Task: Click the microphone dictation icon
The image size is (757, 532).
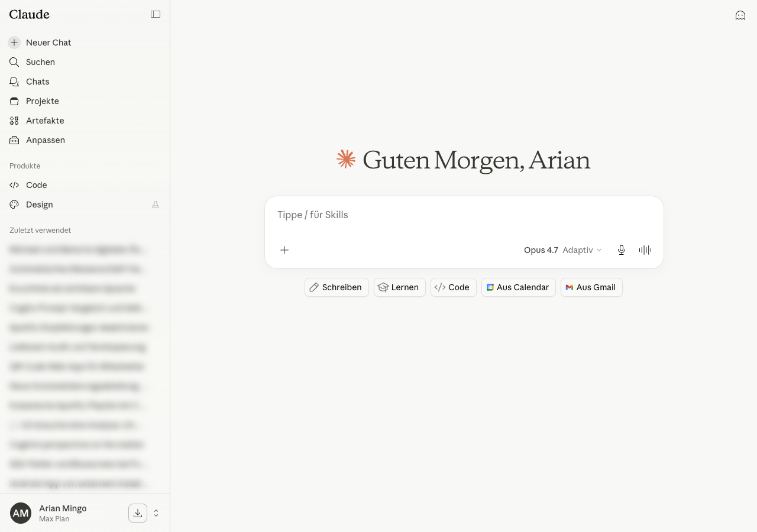Action: 622,250
